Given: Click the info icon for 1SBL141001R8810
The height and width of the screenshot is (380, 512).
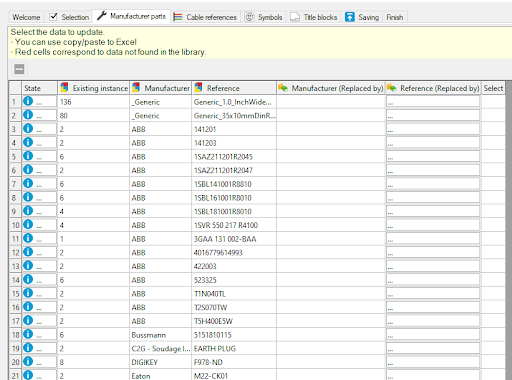Looking at the screenshot, I should click(x=28, y=183).
